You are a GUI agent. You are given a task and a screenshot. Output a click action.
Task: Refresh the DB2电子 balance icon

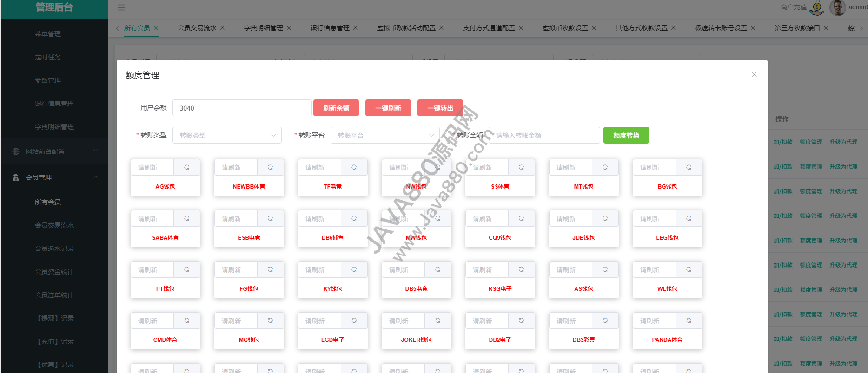pos(522,321)
